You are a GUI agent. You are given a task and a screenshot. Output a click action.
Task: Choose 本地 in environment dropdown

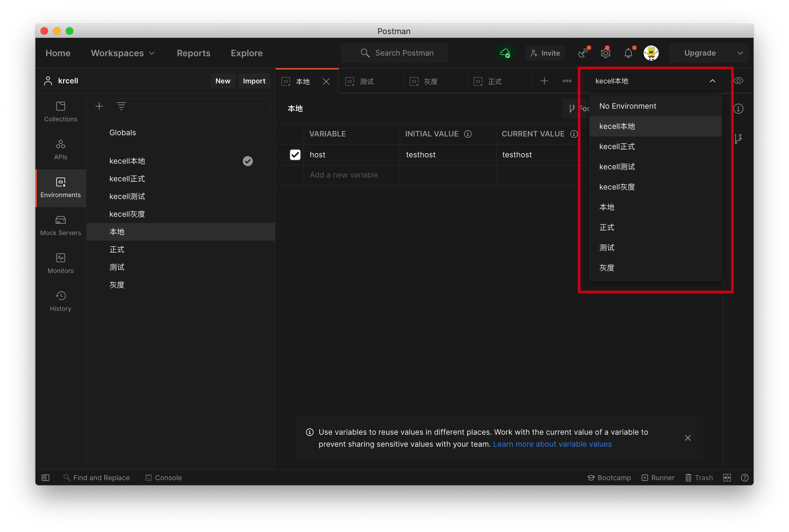[x=655, y=207]
